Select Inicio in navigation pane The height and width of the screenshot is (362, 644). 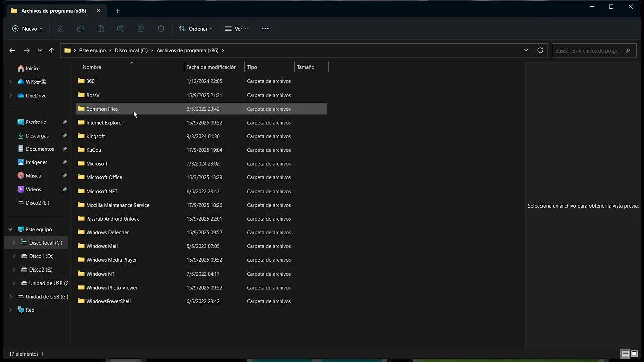[x=27, y=68]
